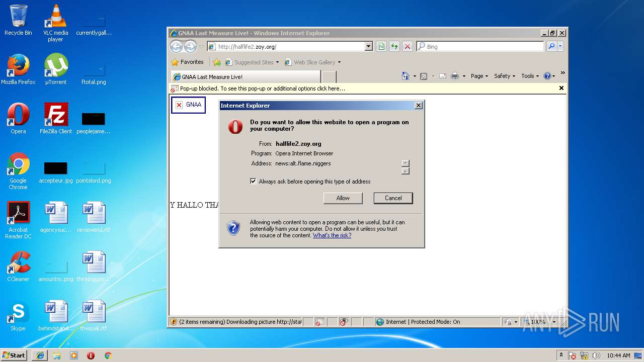This screenshot has height=362, width=644.
Task: Click the Opera icon in taskbar
Action: pyautogui.click(x=91, y=355)
